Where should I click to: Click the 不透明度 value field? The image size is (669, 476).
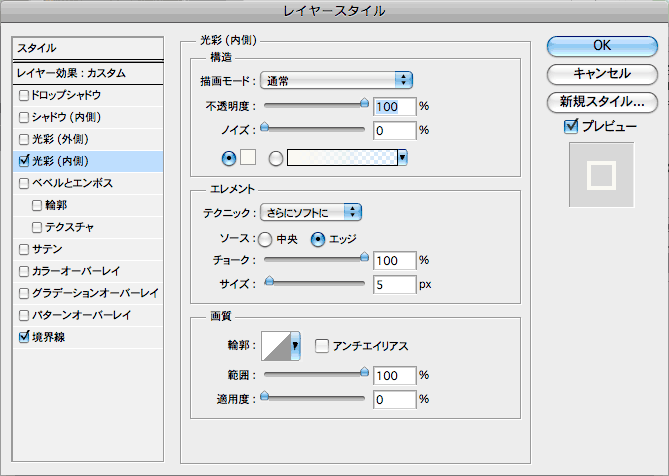click(395, 107)
